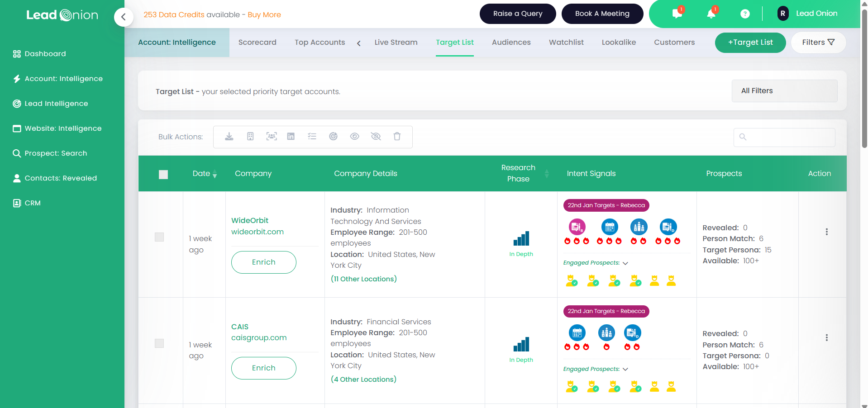
Task: Open the All Filters dropdown
Action: 784,91
